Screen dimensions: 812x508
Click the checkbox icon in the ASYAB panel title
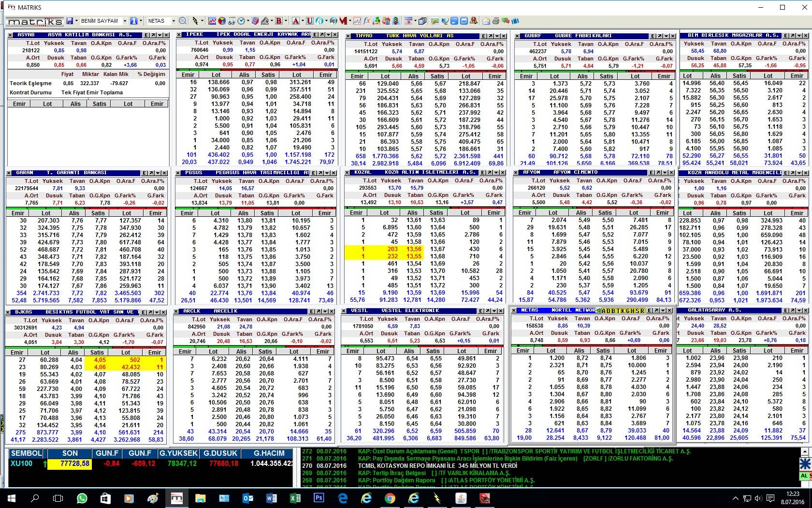pyautogui.click(x=11, y=35)
